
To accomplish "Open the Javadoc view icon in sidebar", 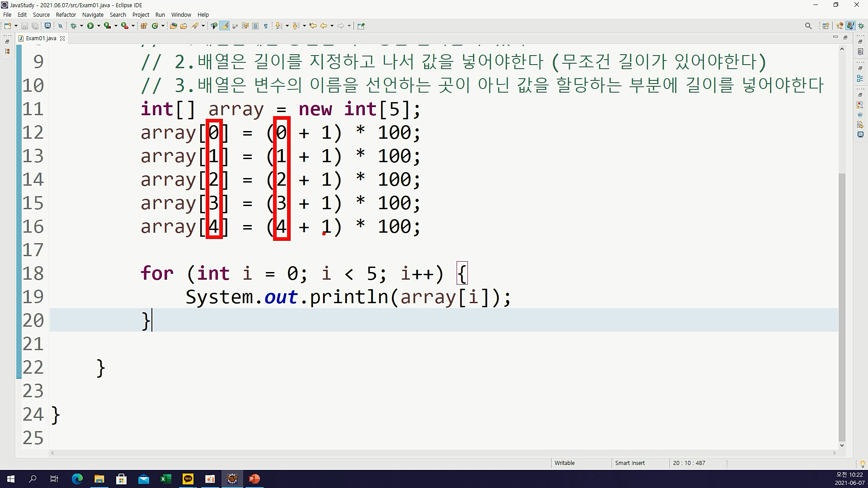I will (860, 115).
